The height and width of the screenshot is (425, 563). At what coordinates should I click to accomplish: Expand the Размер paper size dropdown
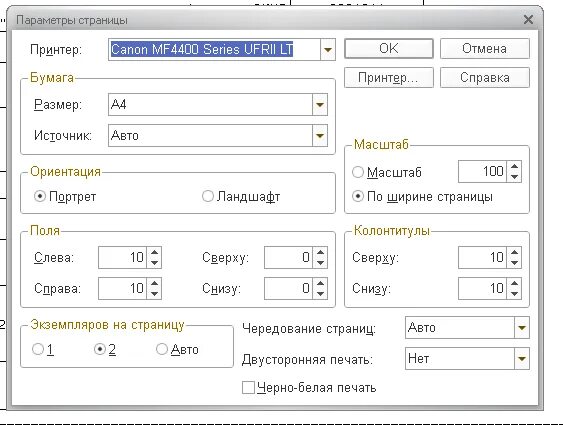[320, 105]
